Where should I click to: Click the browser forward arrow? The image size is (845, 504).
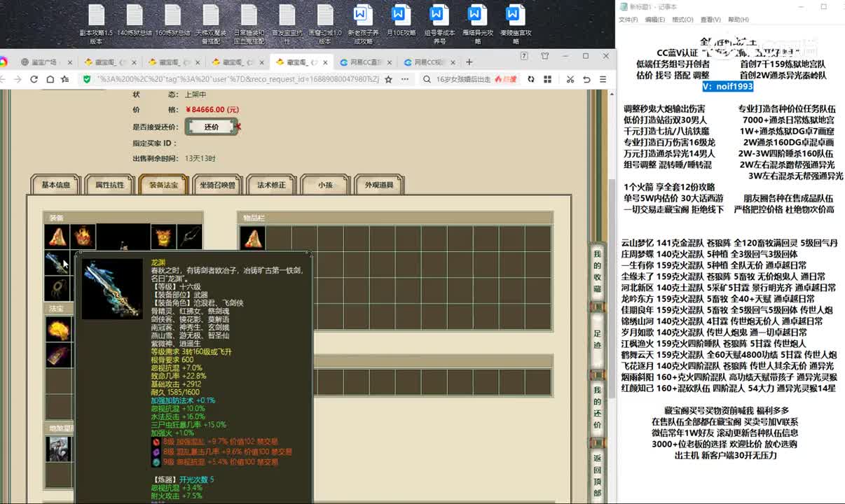point(17,79)
